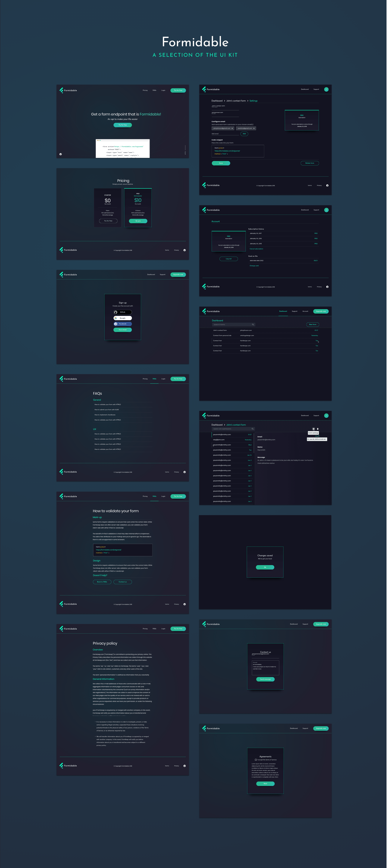Click Facebook icon in FAQs screen footer
The height and width of the screenshot is (868, 388).
pos(184,472)
